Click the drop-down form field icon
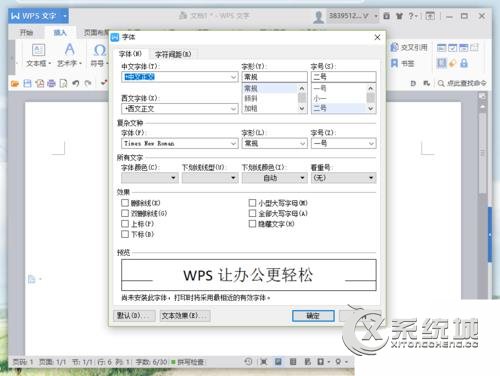This screenshot has width=500, height=376. (463, 48)
